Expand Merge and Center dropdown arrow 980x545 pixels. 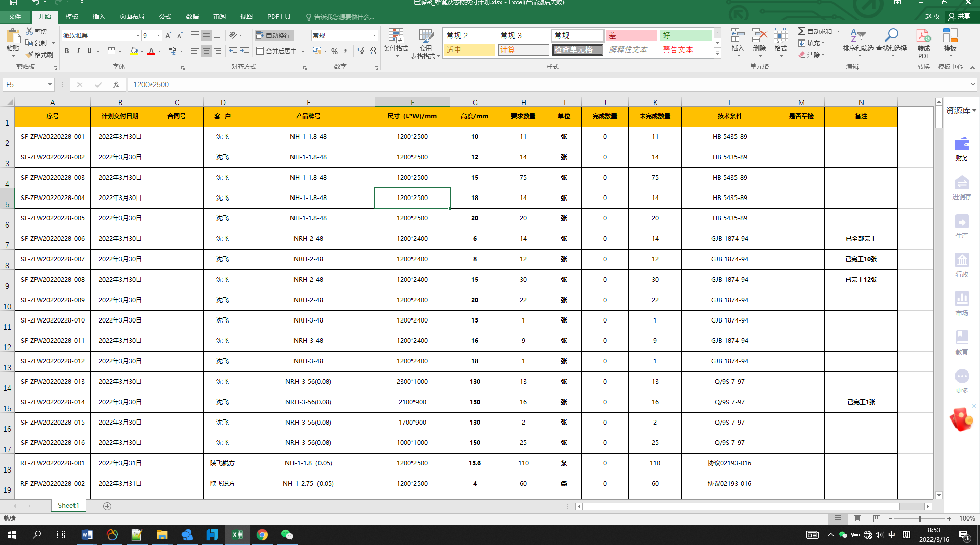tap(303, 51)
